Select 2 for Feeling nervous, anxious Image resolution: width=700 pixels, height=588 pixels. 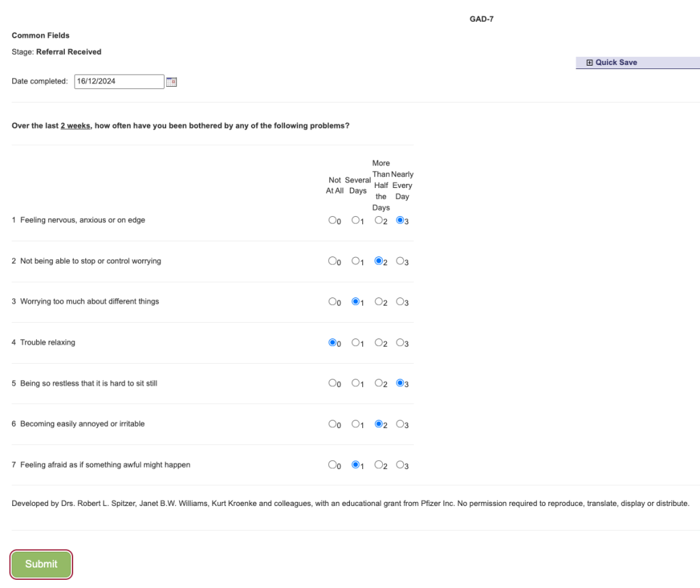(379, 220)
